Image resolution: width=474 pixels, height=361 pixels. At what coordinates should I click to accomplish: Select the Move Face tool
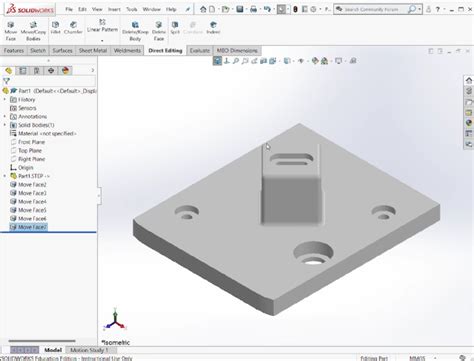pyautogui.click(x=11, y=31)
